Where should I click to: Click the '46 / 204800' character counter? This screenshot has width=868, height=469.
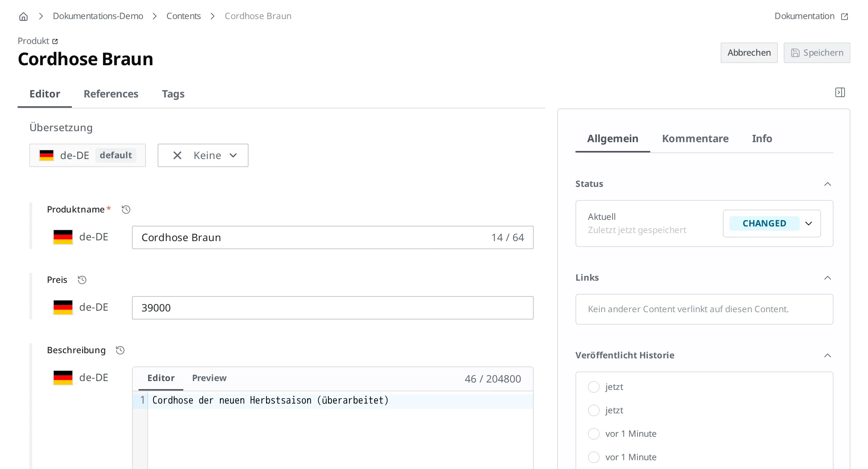(x=493, y=379)
